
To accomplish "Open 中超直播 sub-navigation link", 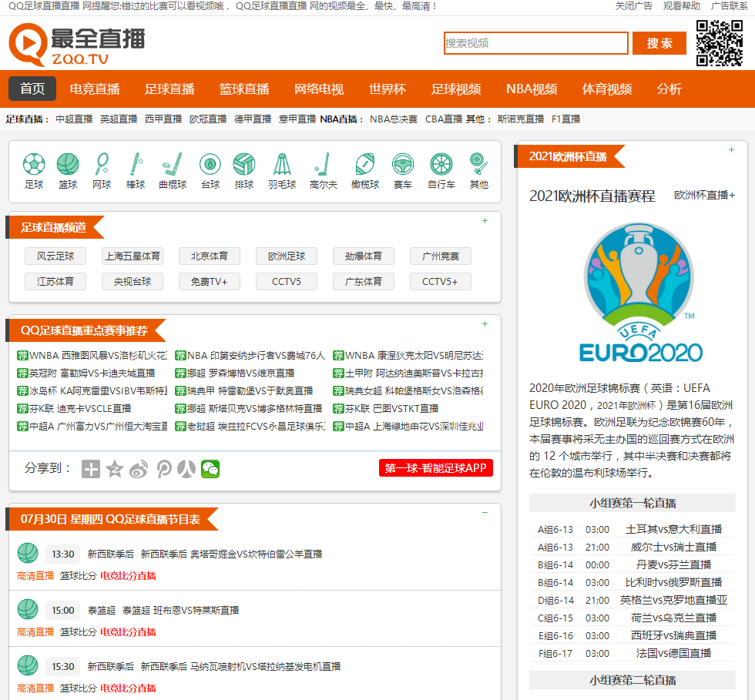I will tap(74, 119).
